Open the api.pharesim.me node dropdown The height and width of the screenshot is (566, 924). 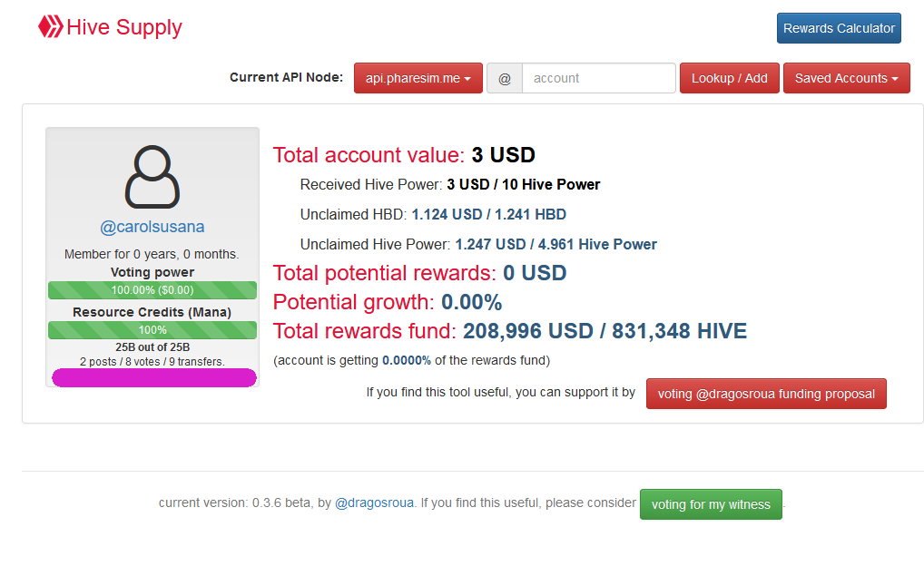tap(418, 78)
